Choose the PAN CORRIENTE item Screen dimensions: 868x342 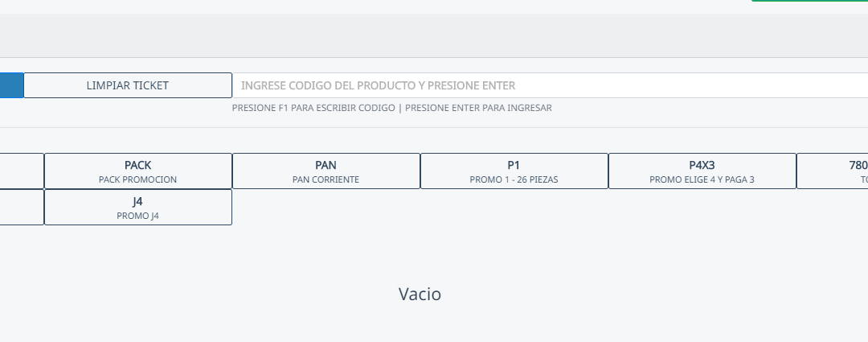(x=325, y=179)
